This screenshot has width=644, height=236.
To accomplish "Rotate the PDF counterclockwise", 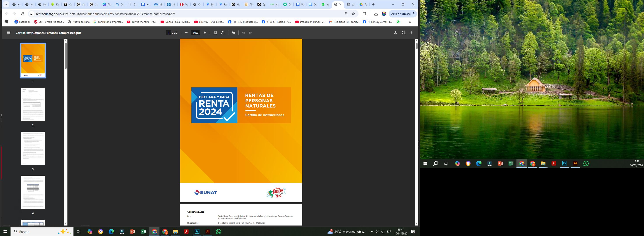I will (222, 33).
